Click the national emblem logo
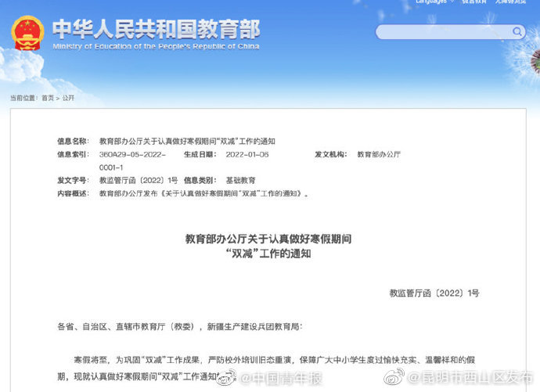This screenshot has height=392, width=540. click(x=27, y=33)
